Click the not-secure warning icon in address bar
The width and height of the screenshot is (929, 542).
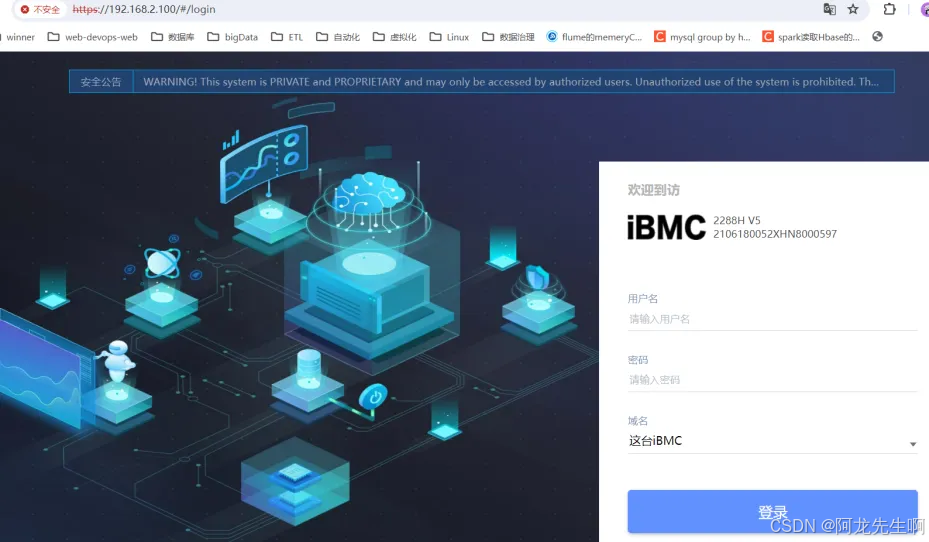[25, 9]
